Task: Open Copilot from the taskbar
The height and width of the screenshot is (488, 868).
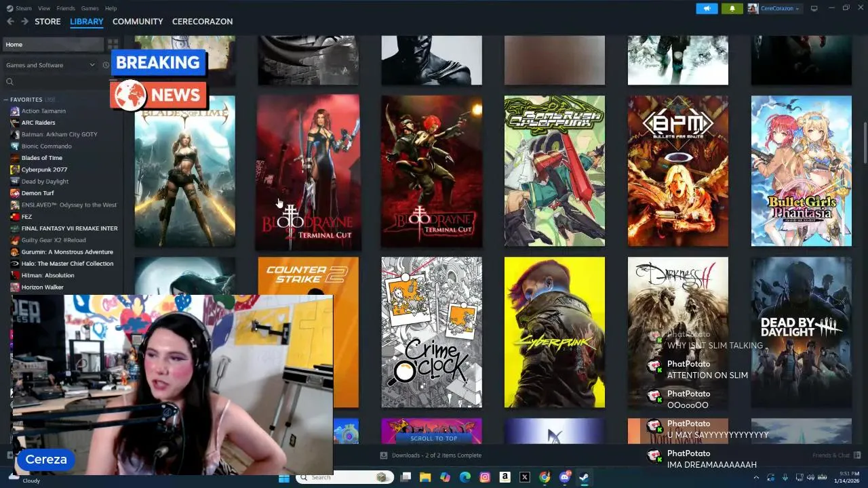Action: pyautogui.click(x=445, y=477)
